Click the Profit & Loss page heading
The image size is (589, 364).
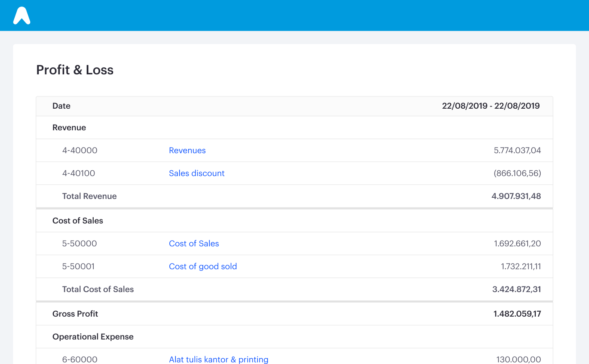point(75,70)
